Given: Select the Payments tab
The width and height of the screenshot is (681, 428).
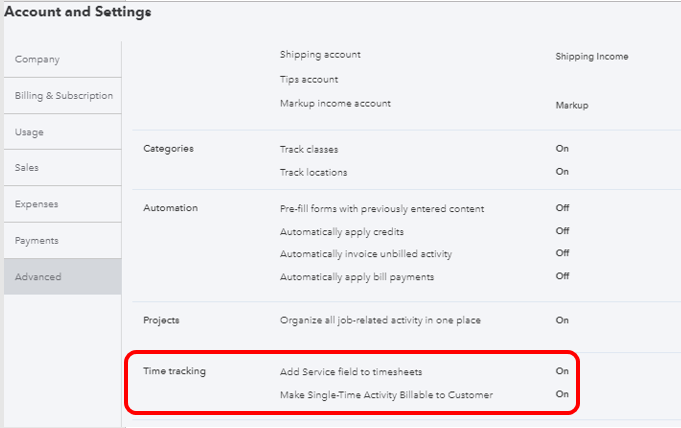Looking at the screenshot, I should click(36, 241).
